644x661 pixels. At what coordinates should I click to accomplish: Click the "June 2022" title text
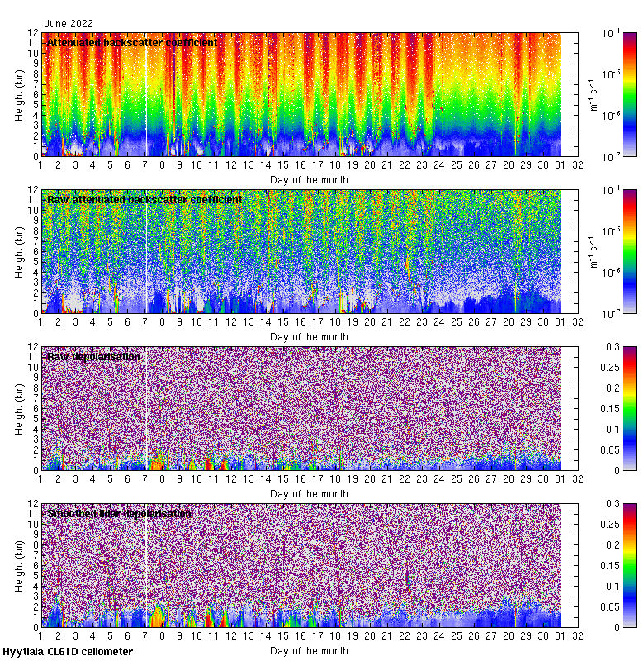tap(69, 24)
